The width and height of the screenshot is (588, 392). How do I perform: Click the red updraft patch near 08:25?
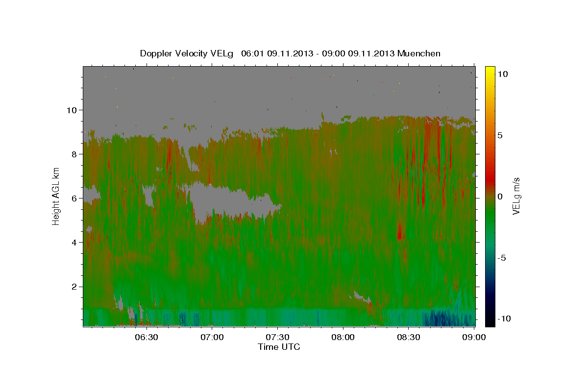click(x=400, y=230)
